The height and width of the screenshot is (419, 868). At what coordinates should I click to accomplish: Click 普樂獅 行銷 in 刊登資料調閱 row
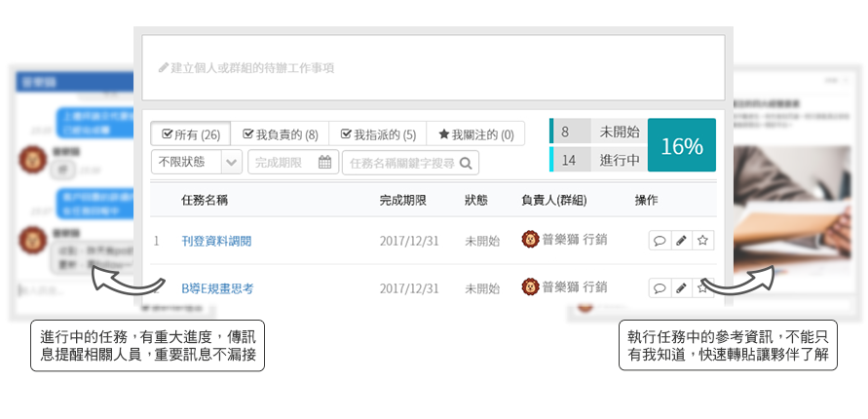[x=574, y=239]
